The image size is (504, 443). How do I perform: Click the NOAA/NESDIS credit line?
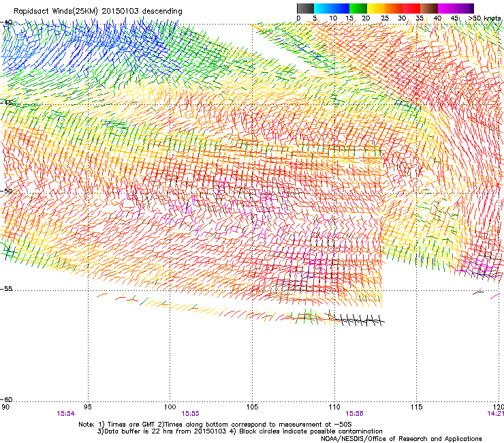(x=401, y=439)
